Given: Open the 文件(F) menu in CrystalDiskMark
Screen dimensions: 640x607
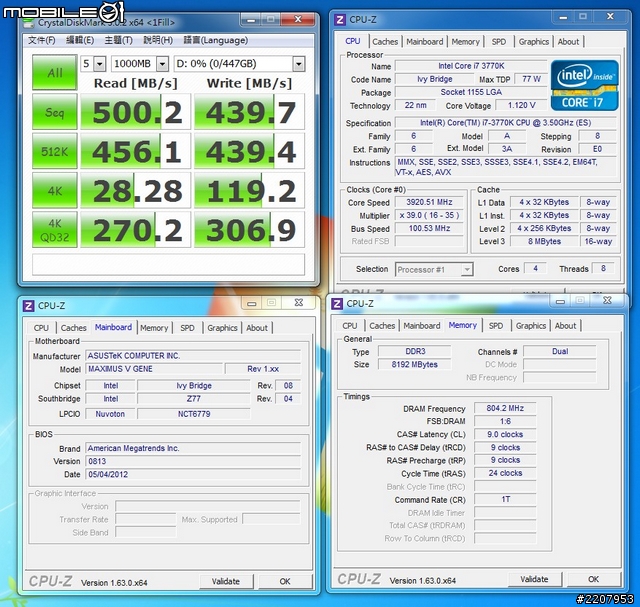Looking at the screenshot, I should 42,40.
